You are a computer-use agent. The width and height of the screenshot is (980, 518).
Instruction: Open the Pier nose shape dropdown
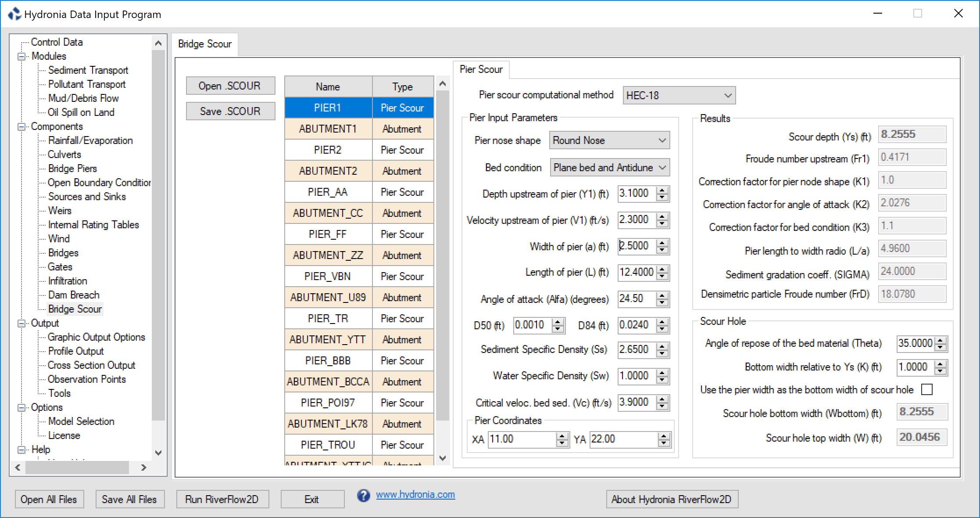click(609, 140)
